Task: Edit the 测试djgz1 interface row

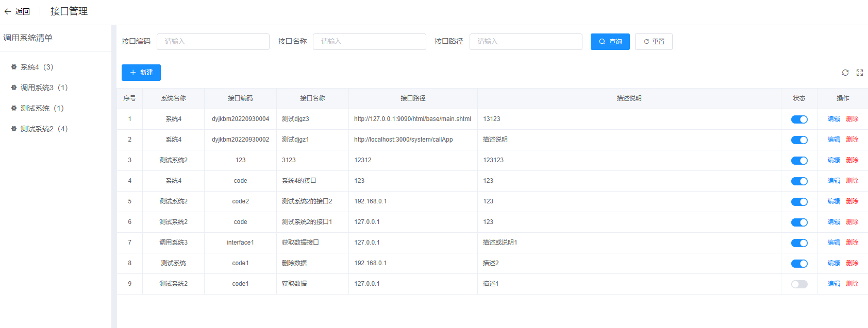Action: [833, 140]
